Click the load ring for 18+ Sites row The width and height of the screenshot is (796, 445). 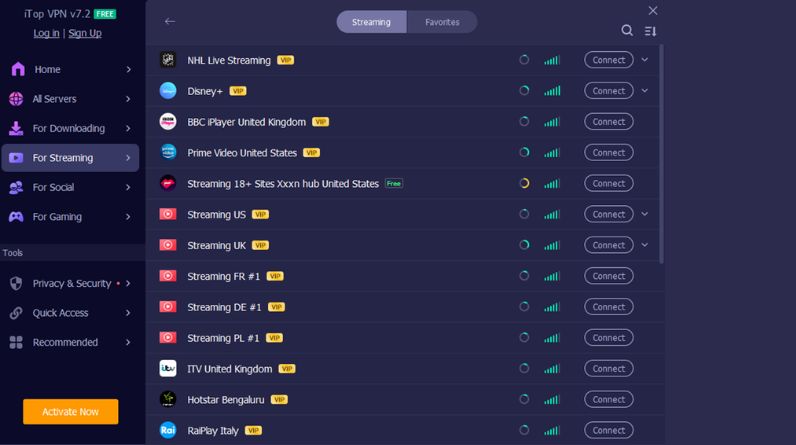524,183
